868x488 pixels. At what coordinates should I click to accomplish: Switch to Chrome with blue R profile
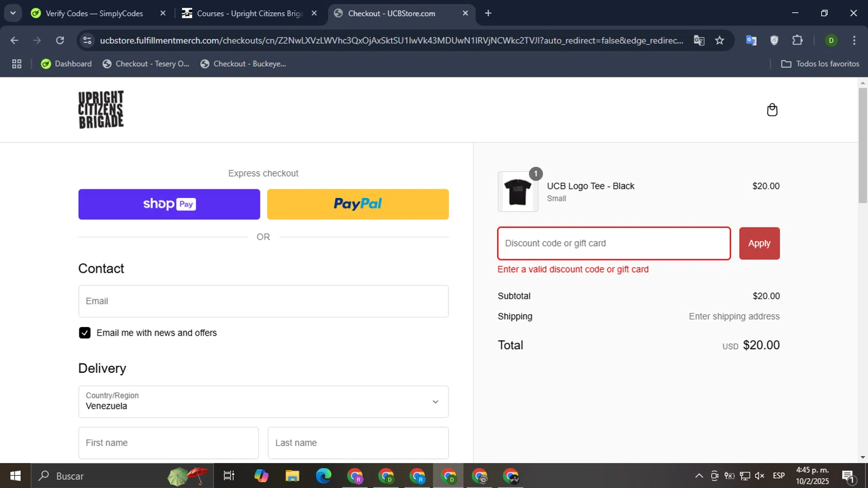click(417, 476)
